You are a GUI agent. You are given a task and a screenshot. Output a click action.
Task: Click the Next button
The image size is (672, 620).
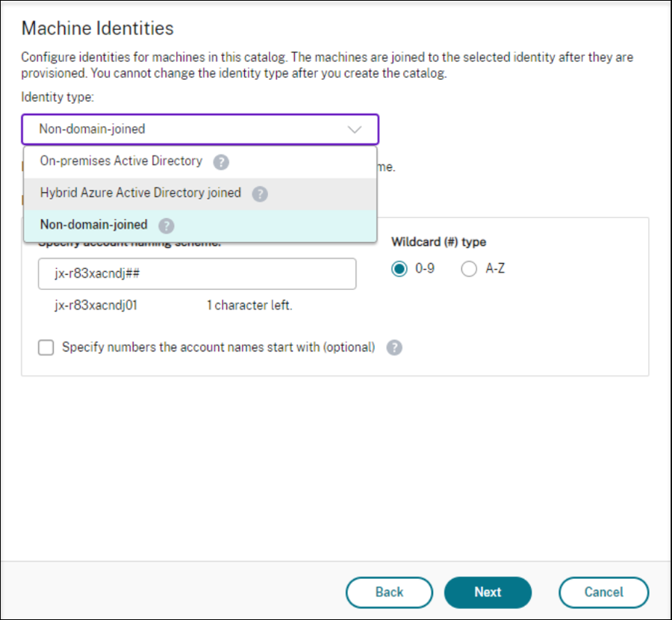(x=488, y=592)
